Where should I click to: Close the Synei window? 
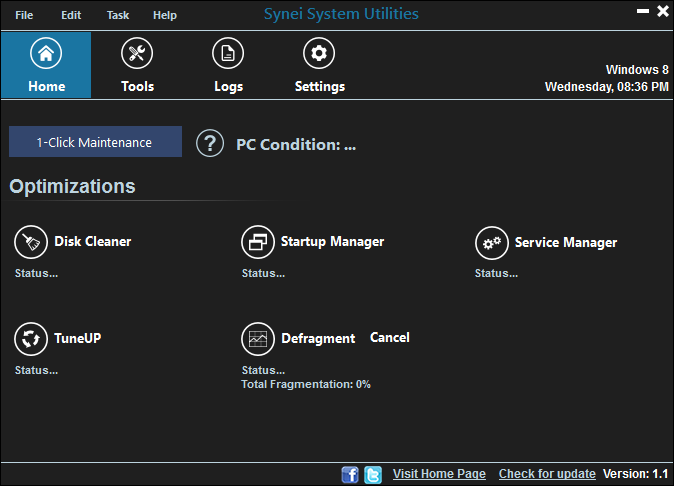(663, 11)
